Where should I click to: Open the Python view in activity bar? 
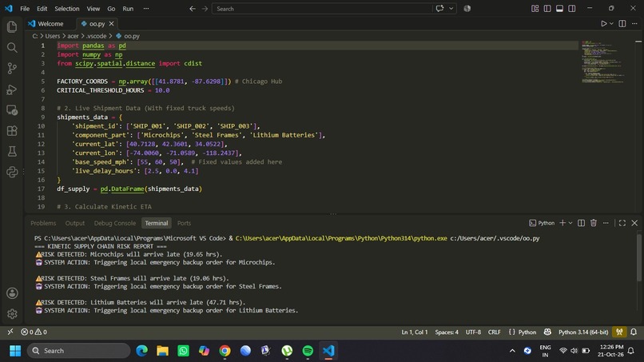[x=12, y=172]
